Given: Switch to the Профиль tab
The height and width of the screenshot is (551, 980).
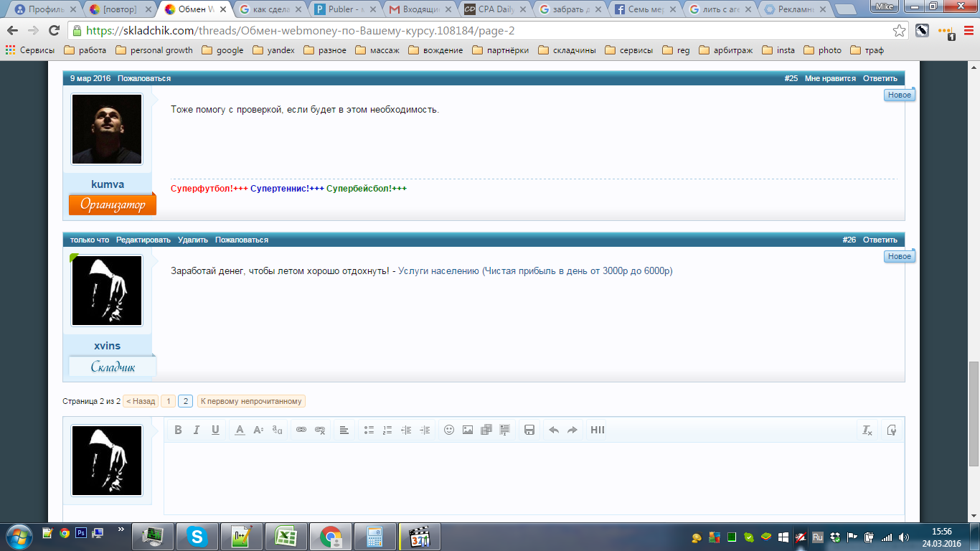Looking at the screenshot, I should coord(47,9).
